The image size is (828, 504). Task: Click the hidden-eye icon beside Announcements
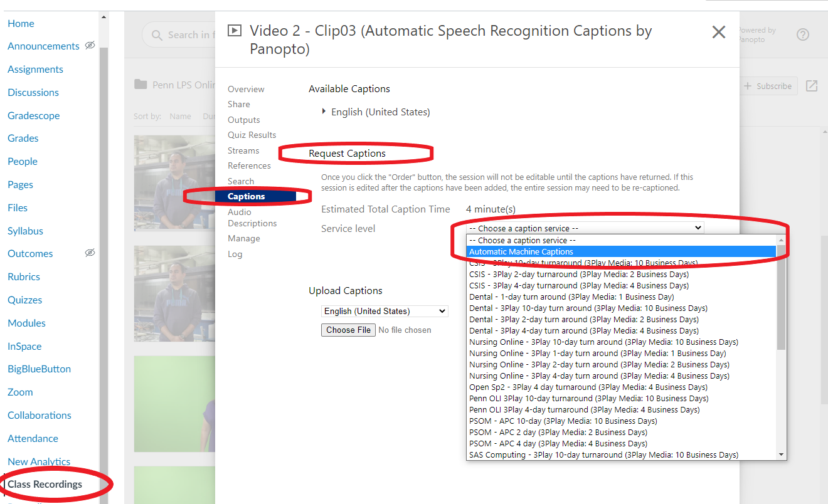(x=90, y=45)
